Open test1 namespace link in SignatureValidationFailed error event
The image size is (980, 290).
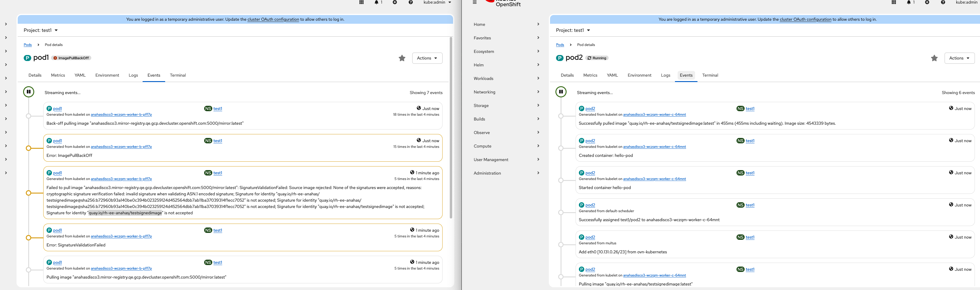click(218, 230)
